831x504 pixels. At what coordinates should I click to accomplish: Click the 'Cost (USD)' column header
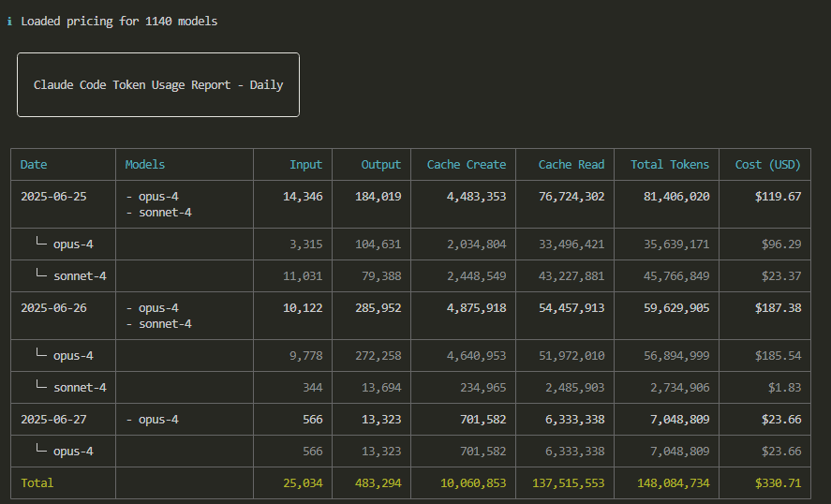[x=768, y=165]
